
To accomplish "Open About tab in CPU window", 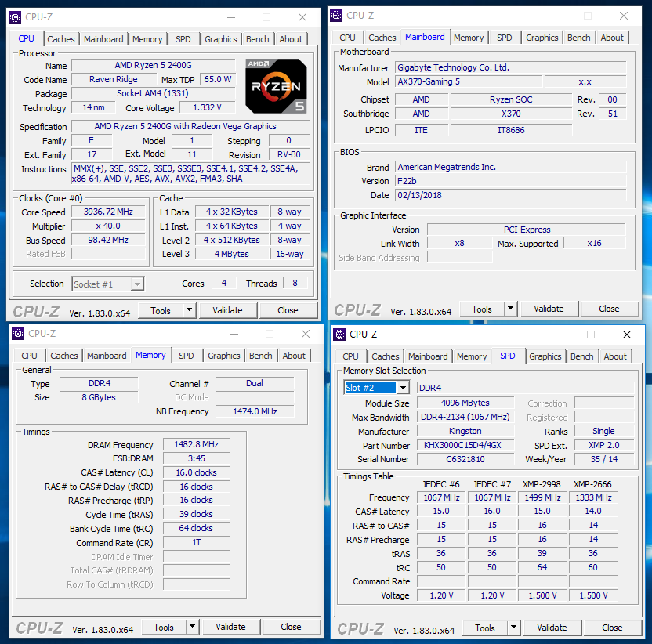I will [291, 39].
